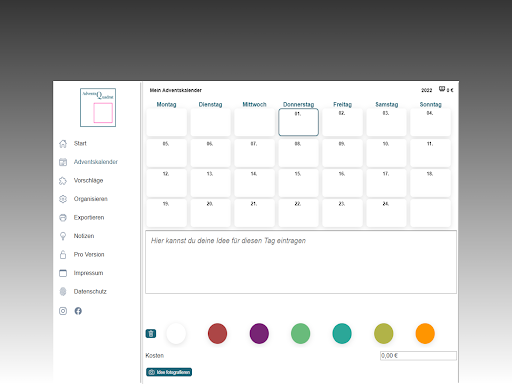This screenshot has height=384, width=512.
Task: Select calendar day 06
Action: point(210,153)
